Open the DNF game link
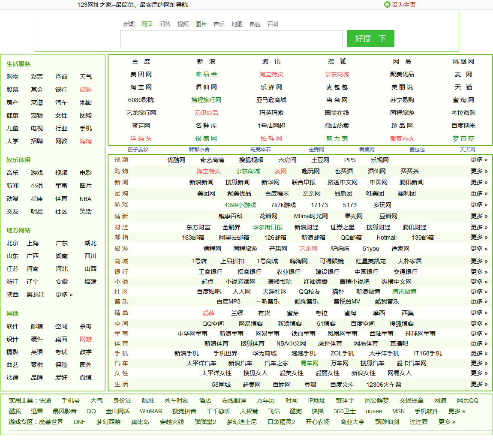Image resolution: width=493 pixels, height=448 pixels. coord(80,422)
